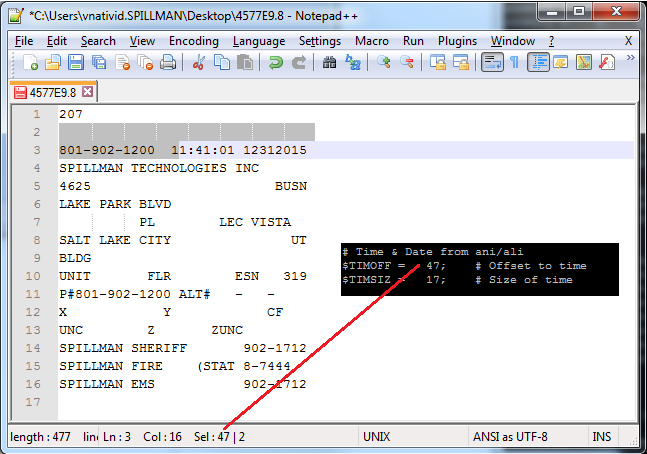The image size is (647, 454).
Task: Click line number 3 in margin
Action: click(37, 150)
